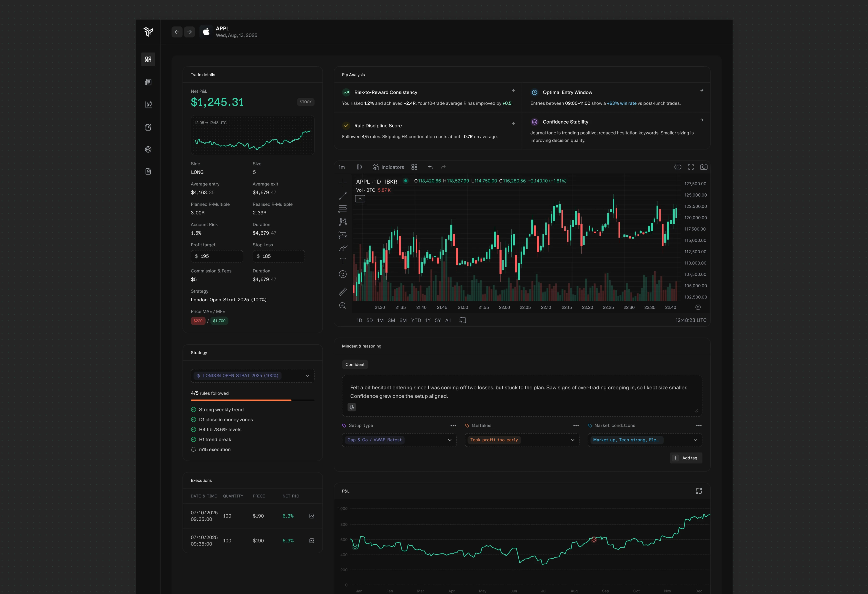Click the Profit target input field

tap(217, 256)
